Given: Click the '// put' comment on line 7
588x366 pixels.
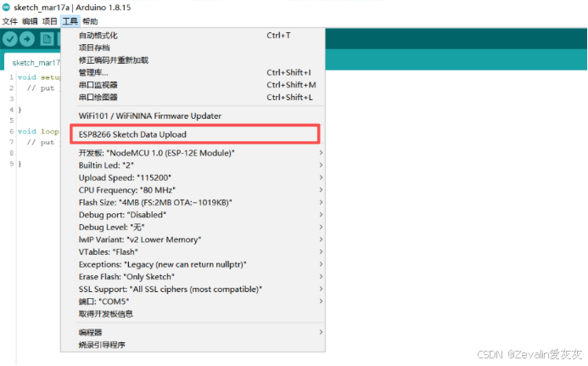Looking at the screenshot, I should click(41, 143).
